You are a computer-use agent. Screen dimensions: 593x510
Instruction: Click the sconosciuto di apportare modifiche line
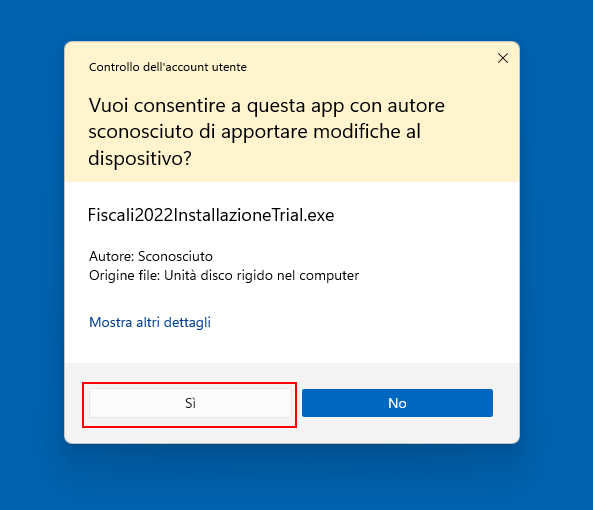click(254, 132)
